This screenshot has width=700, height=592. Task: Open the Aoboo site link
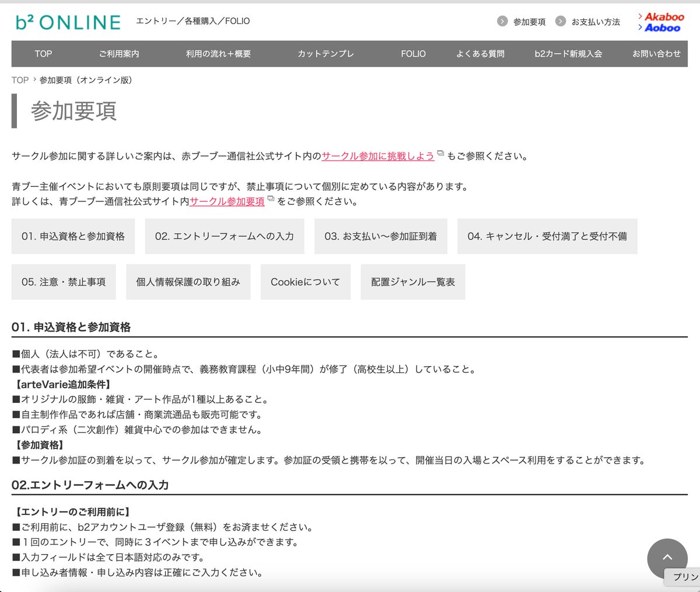pos(659,27)
